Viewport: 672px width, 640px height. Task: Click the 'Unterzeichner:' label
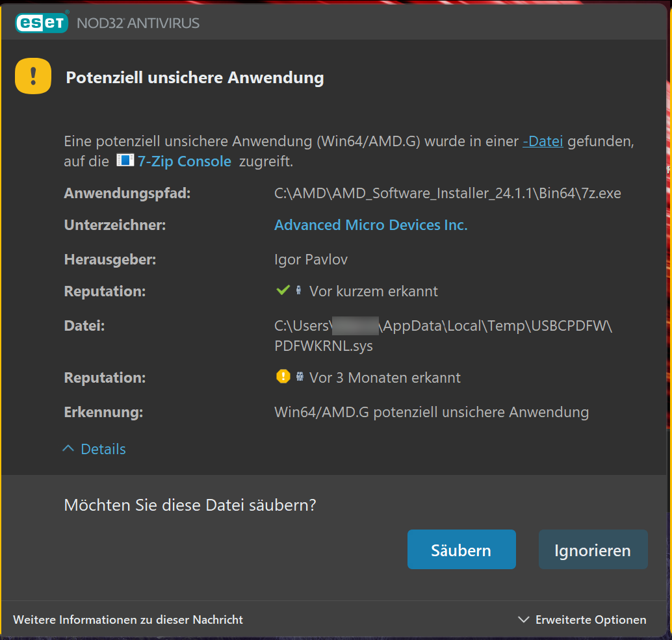pos(115,225)
